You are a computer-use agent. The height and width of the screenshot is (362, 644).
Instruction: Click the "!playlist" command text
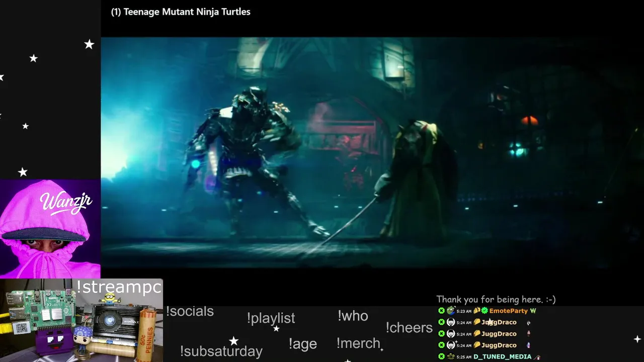click(271, 318)
